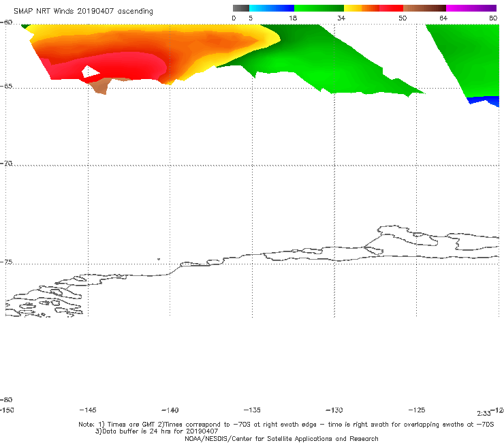Click the Data buffer is 24 hrs note
This screenshot has width=504, height=443.
[157, 431]
